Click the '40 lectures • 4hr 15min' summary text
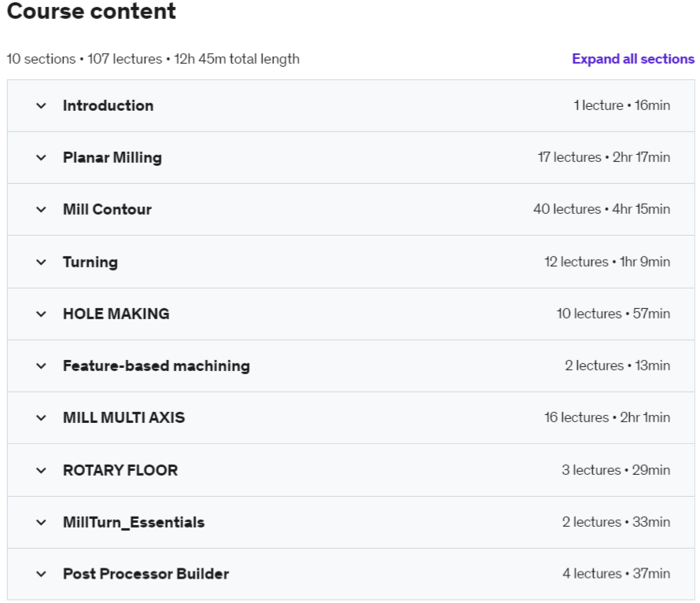 [x=602, y=209]
